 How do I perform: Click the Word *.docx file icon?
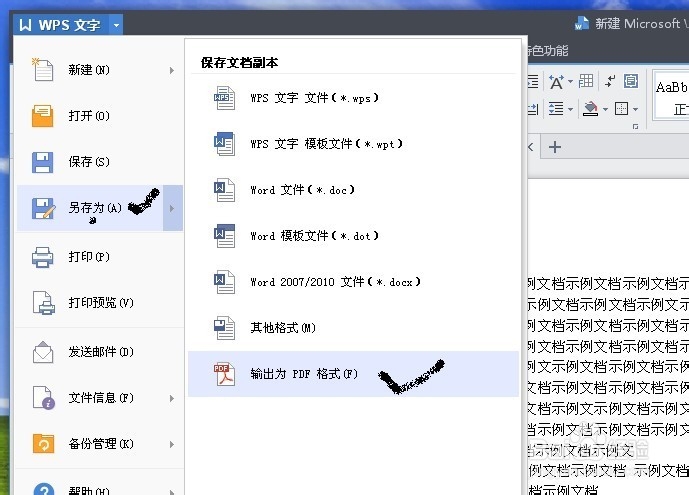tap(224, 282)
